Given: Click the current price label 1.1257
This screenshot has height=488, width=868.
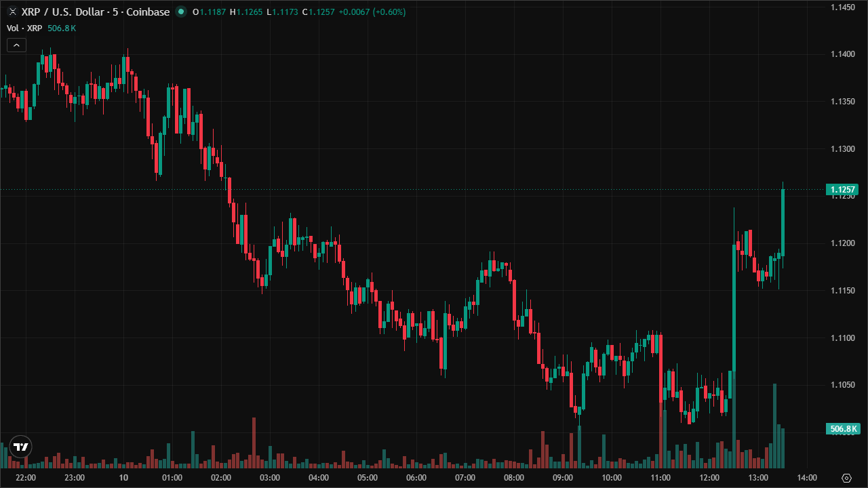Looking at the screenshot, I should (844, 190).
